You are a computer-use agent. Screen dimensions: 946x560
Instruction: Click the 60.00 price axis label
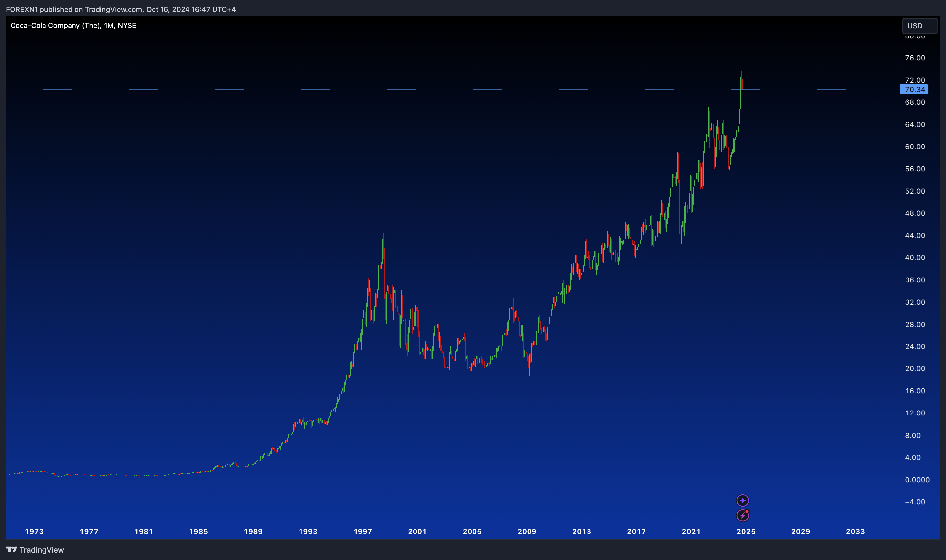[x=915, y=147]
